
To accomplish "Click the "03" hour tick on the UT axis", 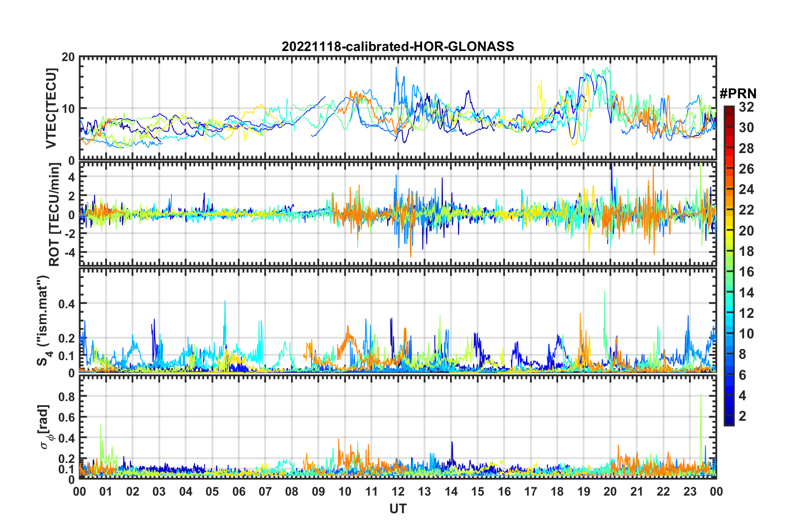I will (159, 491).
